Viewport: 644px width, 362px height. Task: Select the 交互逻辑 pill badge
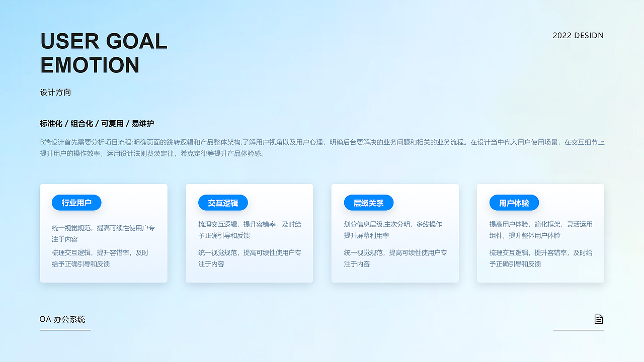(223, 203)
